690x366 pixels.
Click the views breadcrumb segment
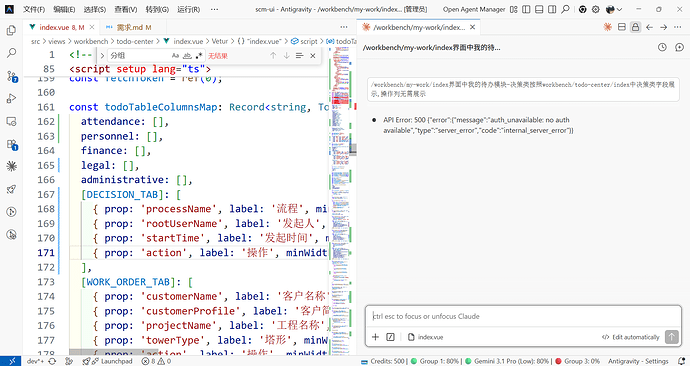(56, 41)
